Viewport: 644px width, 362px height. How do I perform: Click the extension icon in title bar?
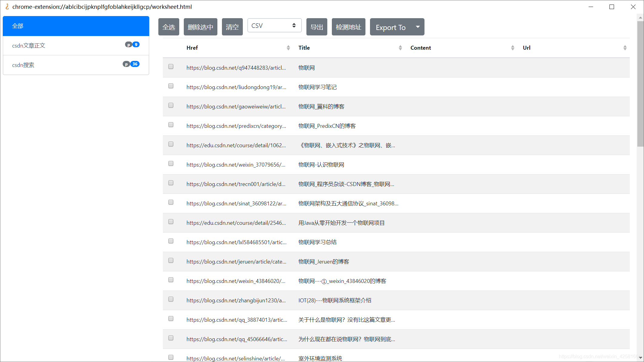pyautogui.click(x=7, y=7)
